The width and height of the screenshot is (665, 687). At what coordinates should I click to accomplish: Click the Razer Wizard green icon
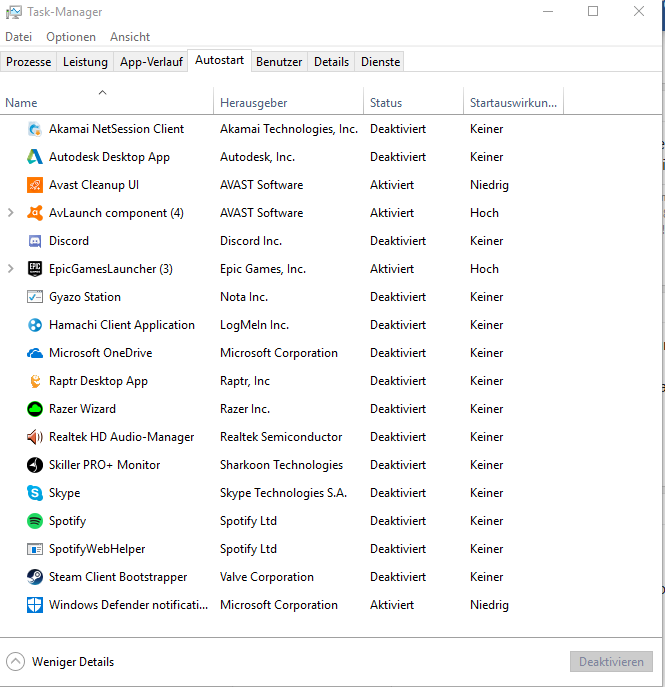(35, 409)
